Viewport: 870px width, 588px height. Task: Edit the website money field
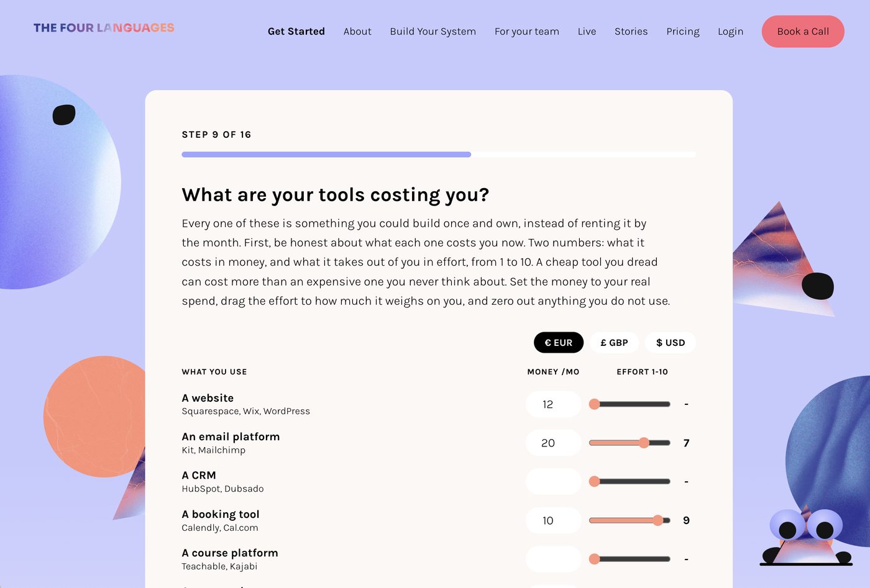pos(554,404)
